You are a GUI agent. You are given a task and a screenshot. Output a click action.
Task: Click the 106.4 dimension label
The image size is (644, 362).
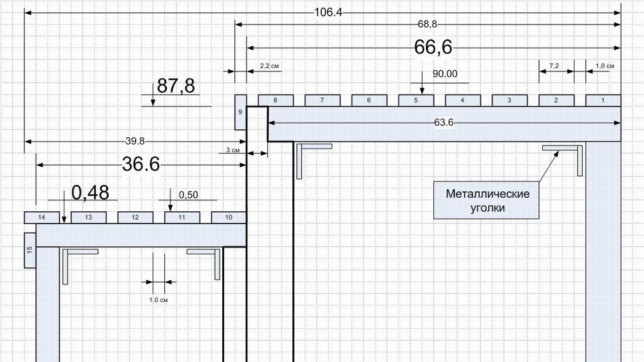pyautogui.click(x=328, y=12)
